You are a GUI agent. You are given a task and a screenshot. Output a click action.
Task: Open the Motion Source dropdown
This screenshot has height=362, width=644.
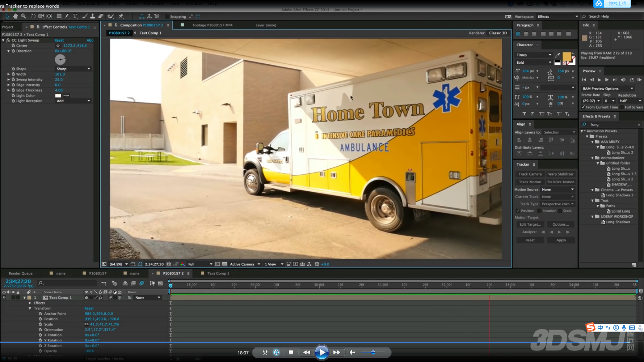coord(558,189)
